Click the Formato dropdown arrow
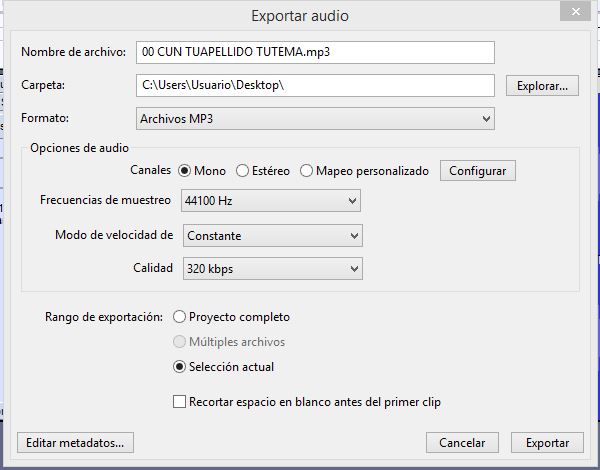 (x=486, y=119)
